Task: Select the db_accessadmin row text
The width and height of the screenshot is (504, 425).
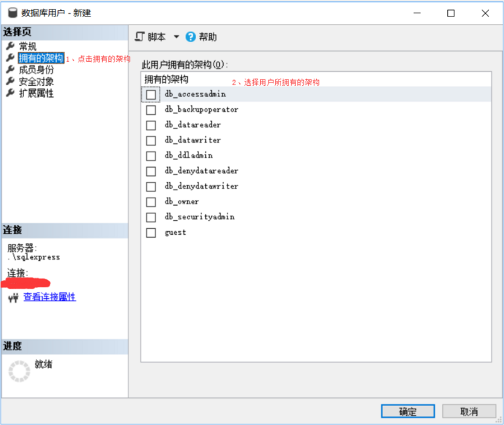Action: (x=195, y=94)
